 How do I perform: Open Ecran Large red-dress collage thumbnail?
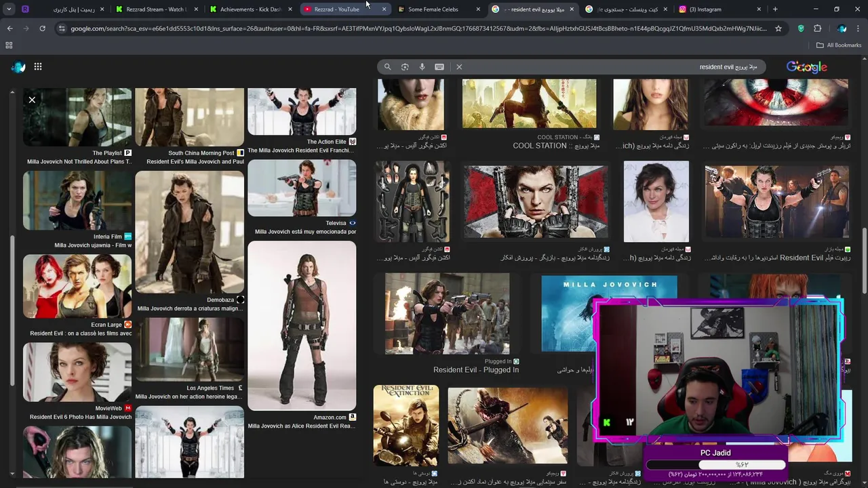(x=77, y=286)
